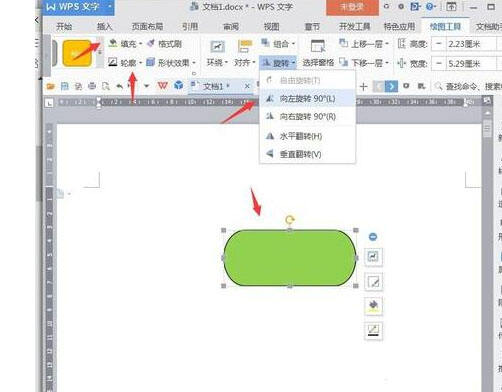Click the next tab arrow button
This screenshot has height=392, width=502.
[x=391, y=87]
